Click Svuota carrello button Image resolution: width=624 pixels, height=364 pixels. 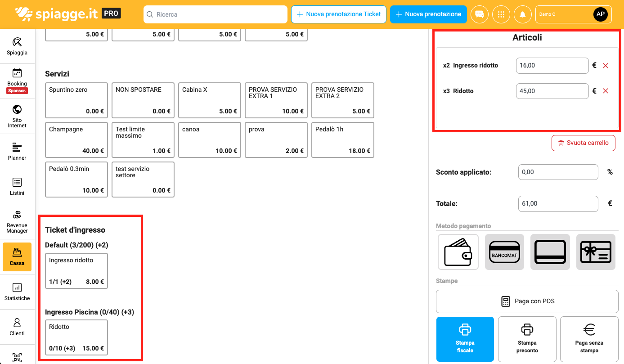pos(584,143)
